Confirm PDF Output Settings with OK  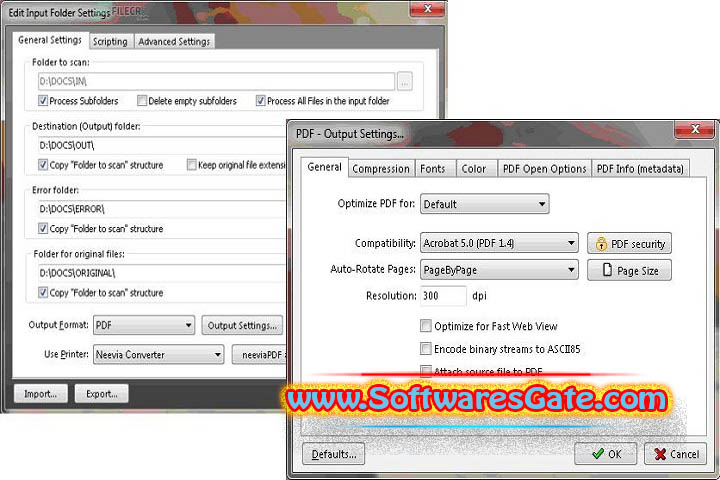[x=606, y=454]
